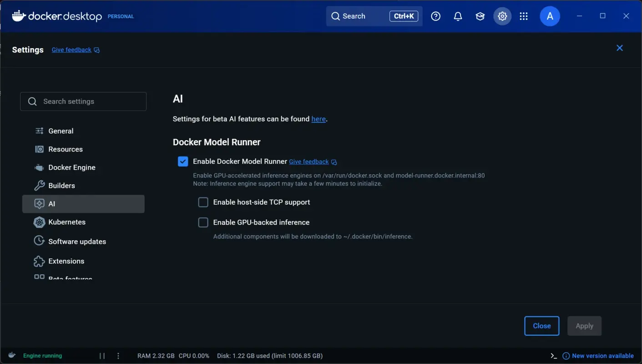Open notifications via the bell icon
Viewport: 642px width, 364px height.
[x=458, y=16]
